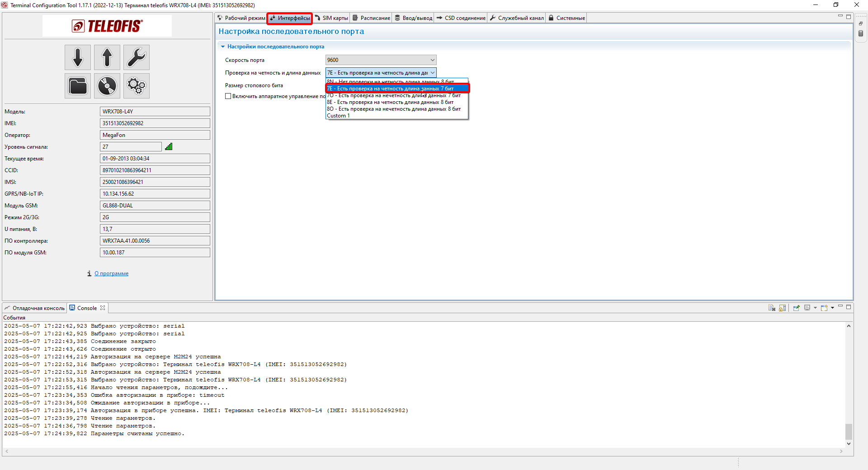Click the IMEI field 351513052692982
Screen dimensions: 868x470
coord(155,123)
